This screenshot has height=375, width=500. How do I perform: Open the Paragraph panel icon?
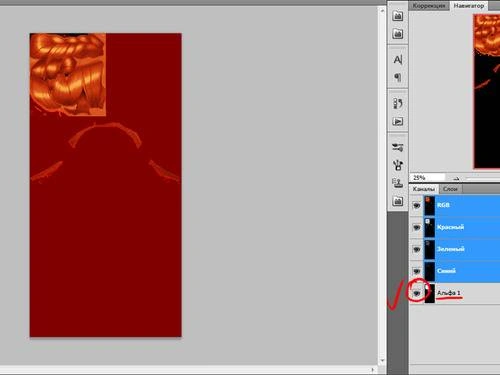pyautogui.click(x=398, y=78)
